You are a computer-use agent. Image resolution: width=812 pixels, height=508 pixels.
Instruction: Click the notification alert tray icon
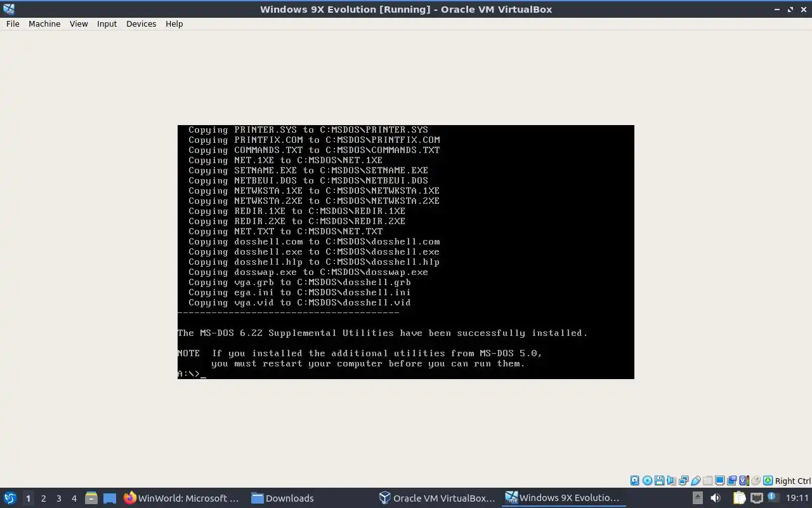tap(773, 497)
